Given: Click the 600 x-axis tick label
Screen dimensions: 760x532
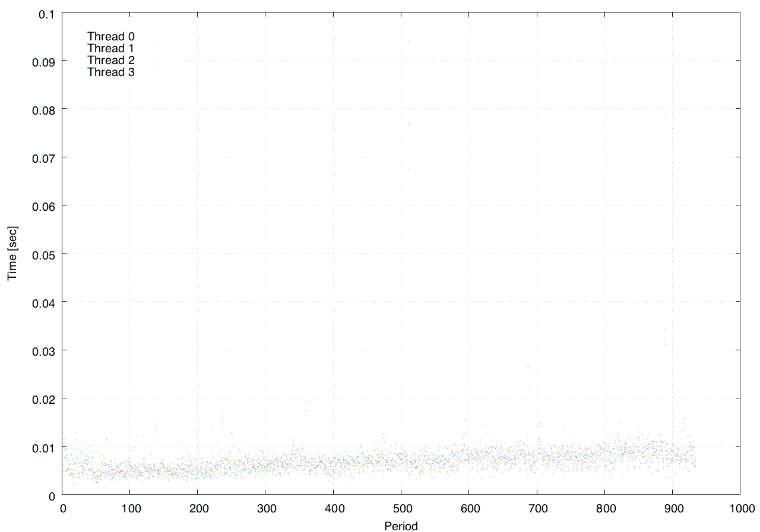Looking at the screenshot, I should pos(469,509).
